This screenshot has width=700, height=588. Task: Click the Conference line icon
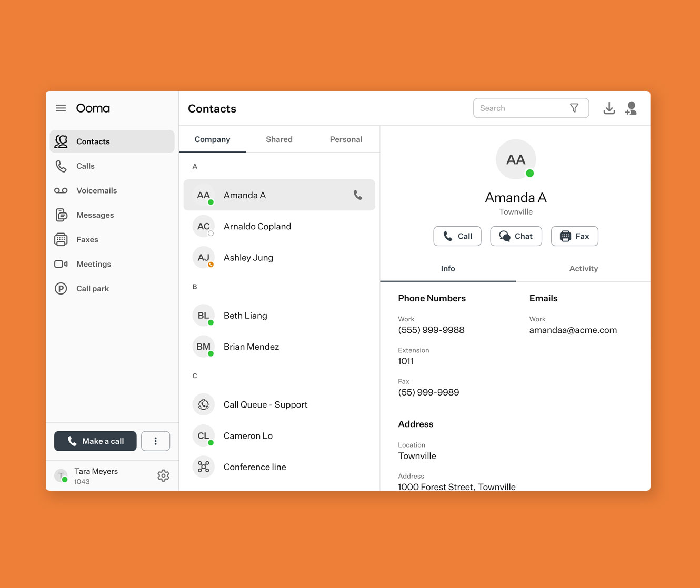click(204, 467)
